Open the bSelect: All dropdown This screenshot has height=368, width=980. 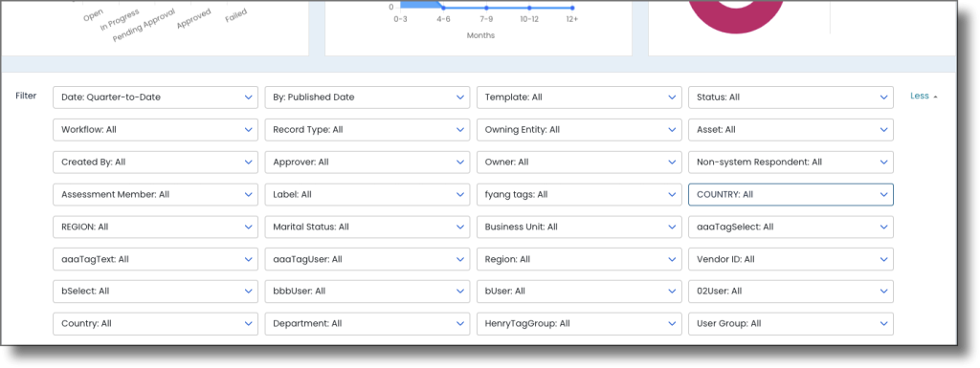[x=156, y=292]
